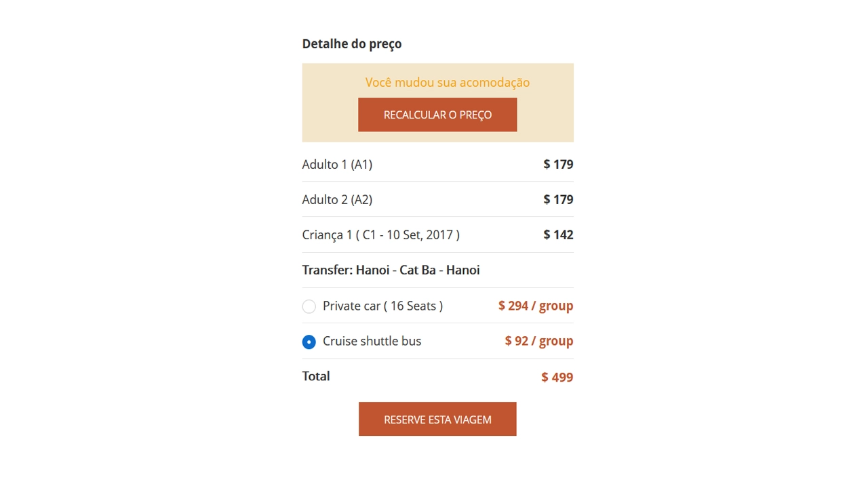Click the $ 142 price for Criança 1
The height and width of the screenshot is (488, 868).
pyautogui.click(x=557, y=235)
